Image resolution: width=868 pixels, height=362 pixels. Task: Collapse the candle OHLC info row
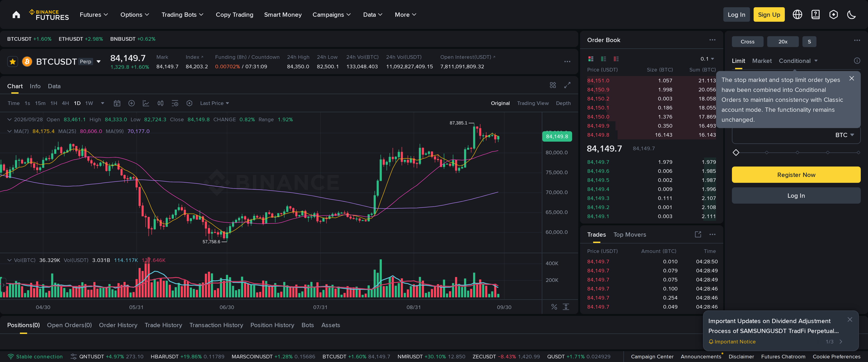[9, 119]
